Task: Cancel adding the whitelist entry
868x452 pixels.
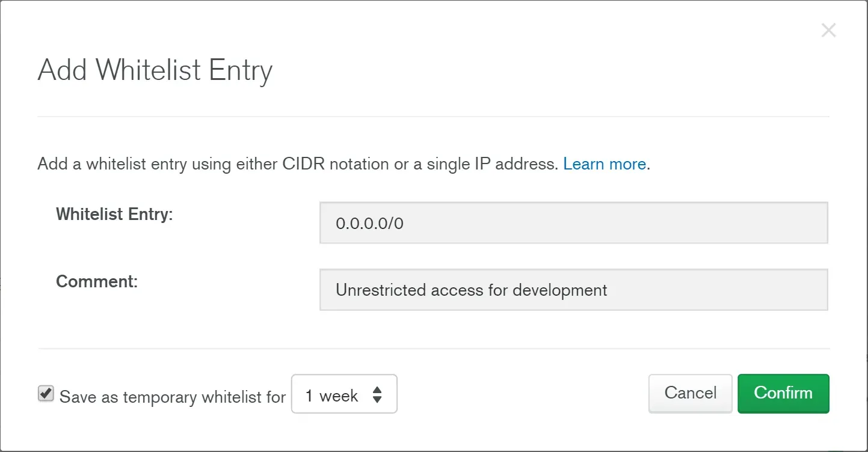Action: click(690, 394)
